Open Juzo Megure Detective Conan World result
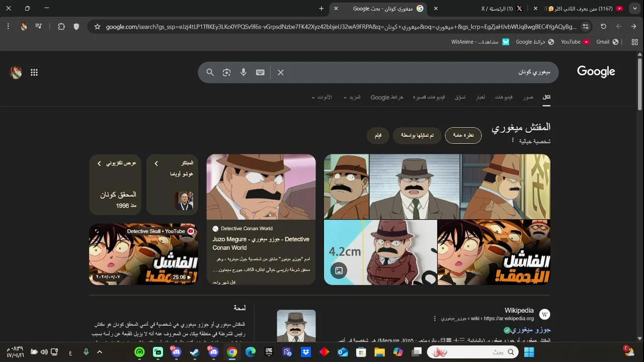 pos(261,243)
